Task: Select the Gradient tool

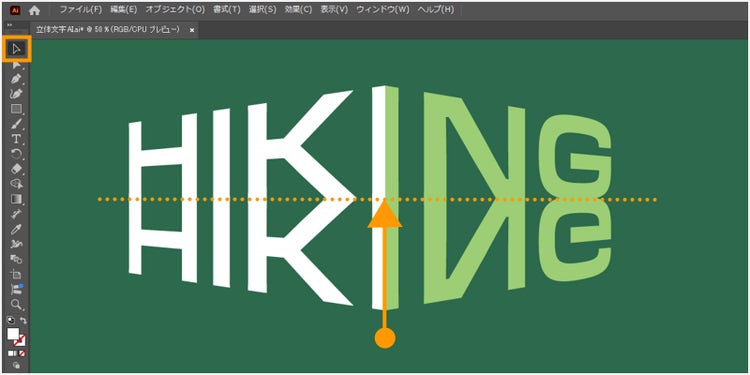Action: tap(17, 199)
